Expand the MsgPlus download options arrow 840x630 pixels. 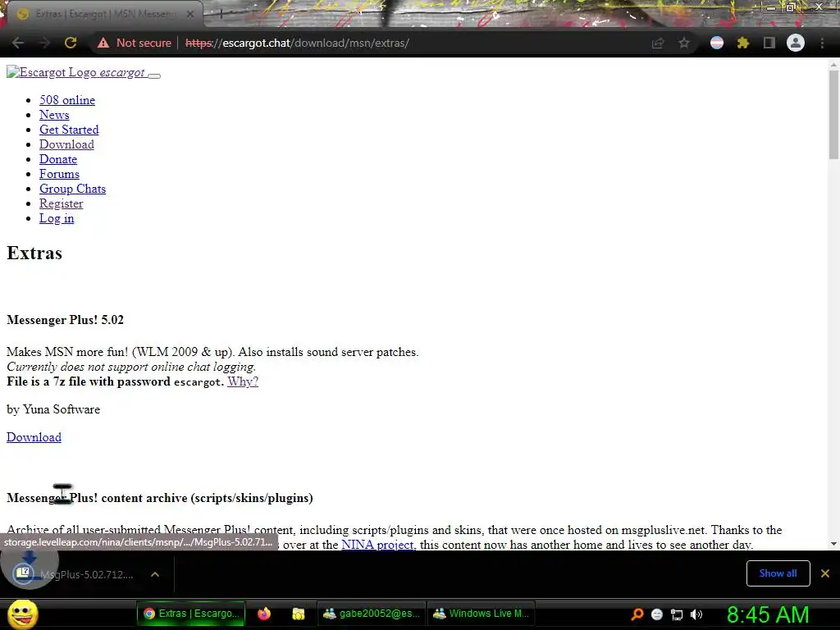point(155,574)
